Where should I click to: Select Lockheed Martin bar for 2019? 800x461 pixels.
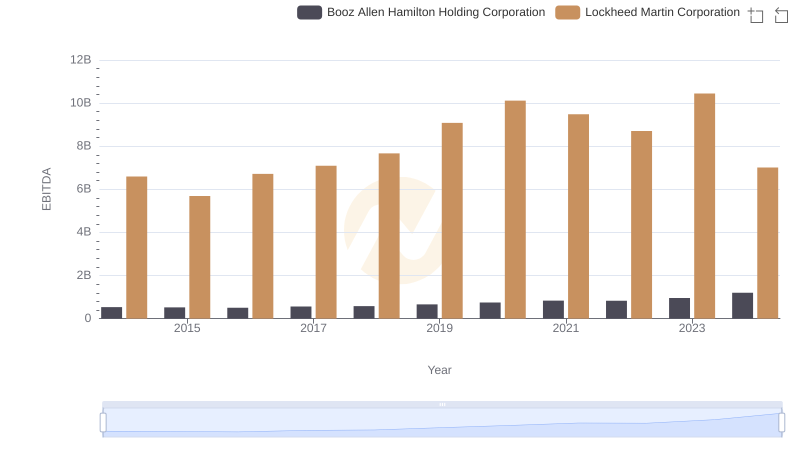[x=452, y=221]
